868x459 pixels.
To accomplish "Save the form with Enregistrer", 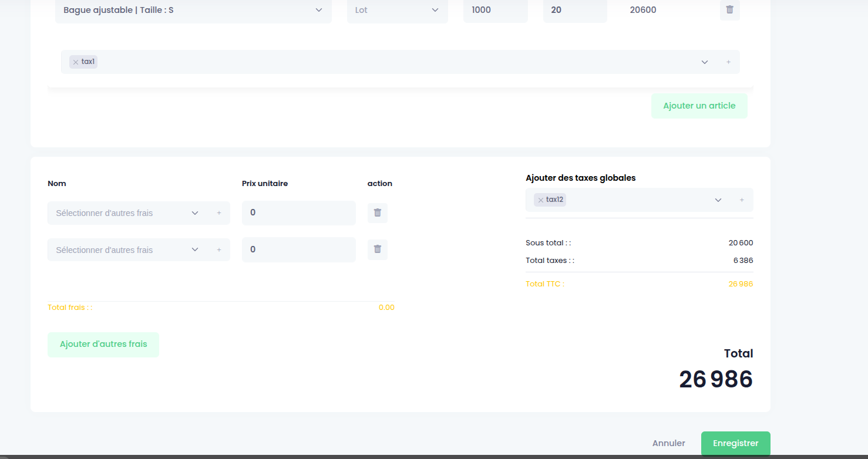I will coord(736,444).
